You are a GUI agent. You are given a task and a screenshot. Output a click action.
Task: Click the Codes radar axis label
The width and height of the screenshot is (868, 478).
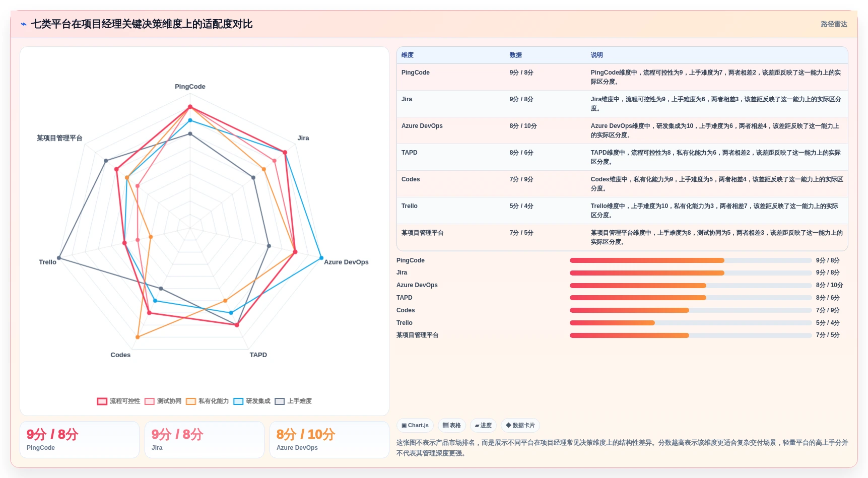[120, 355]
